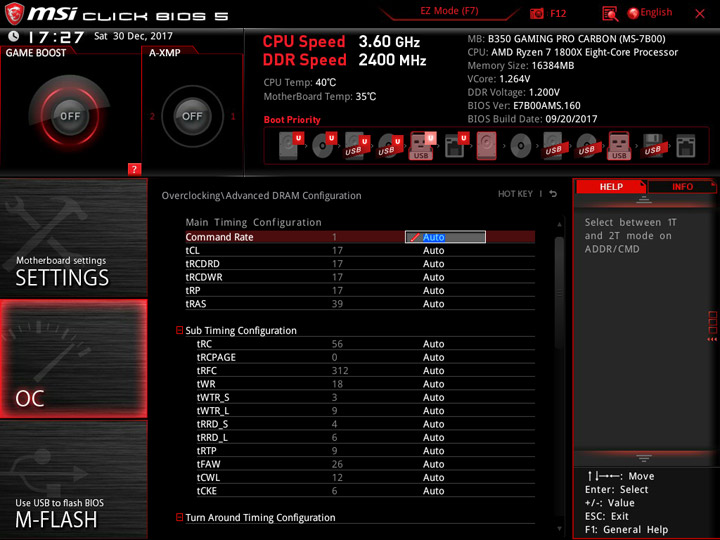Select the legacy USB key boot icon
This screenshot has height=540, width=720.
point(619,146)
